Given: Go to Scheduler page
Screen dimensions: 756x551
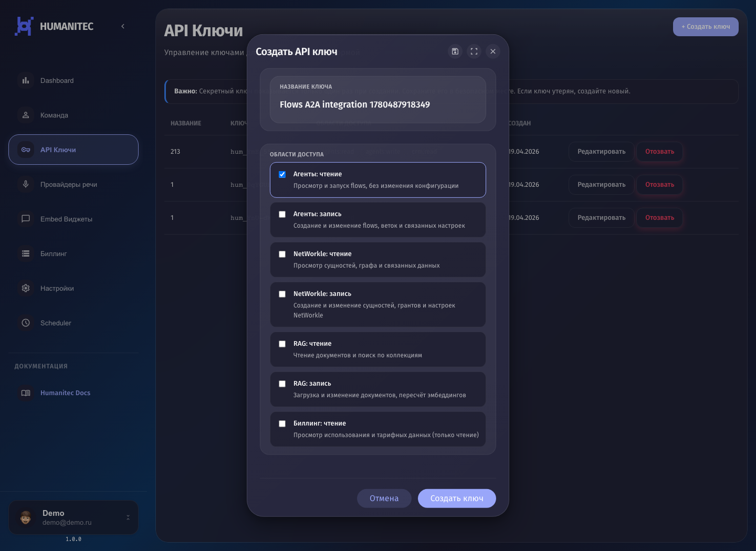Looking at the screenshot, I should point(73,323).
